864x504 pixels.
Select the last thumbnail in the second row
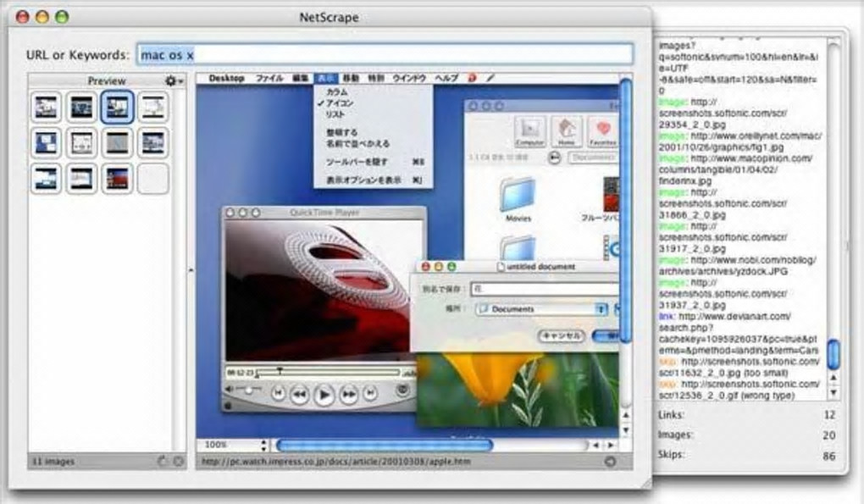tap(153, 142)
